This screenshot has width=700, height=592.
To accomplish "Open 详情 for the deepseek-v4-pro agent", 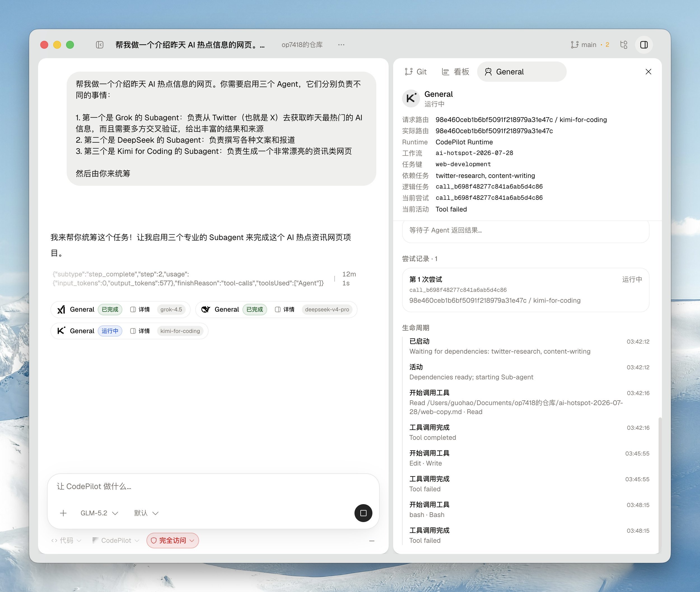I will 284,309.
